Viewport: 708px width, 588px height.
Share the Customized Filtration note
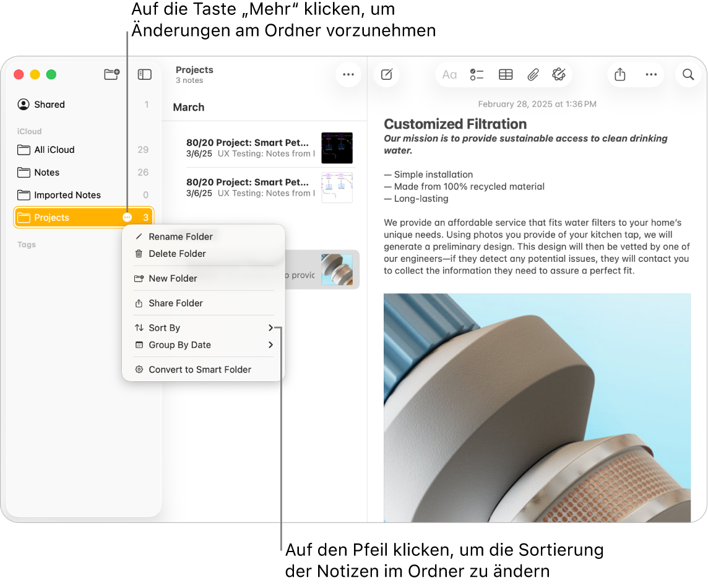[x=620, y=74]
